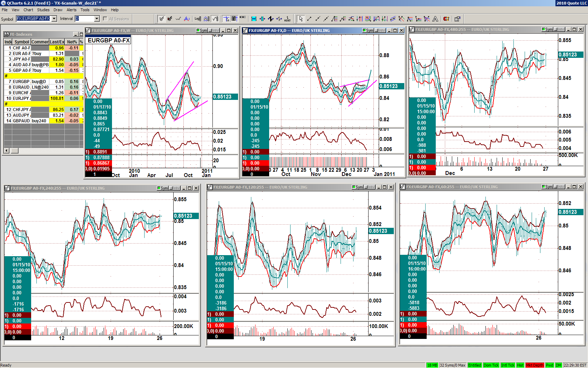
Task: Click the RESET toolbar button
Action: (x=287, y=19)
